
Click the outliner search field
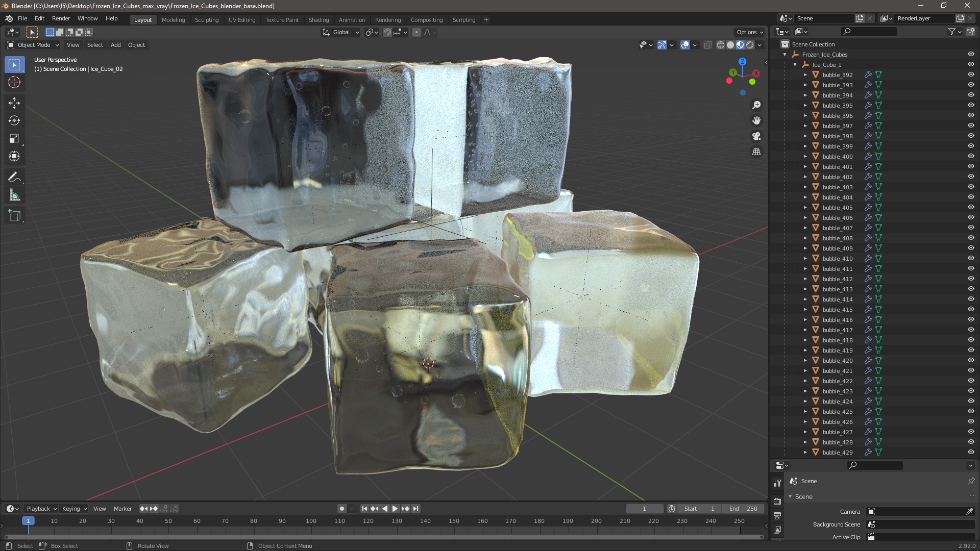tap(868, 32)
